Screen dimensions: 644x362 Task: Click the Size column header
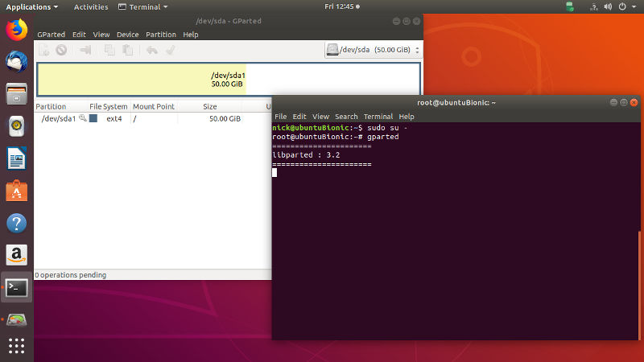[210, 106]
